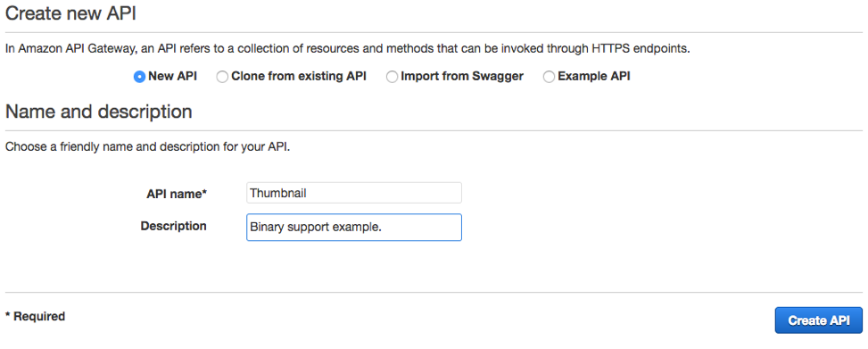
Task: Click the 'Description' label
Action: click(x=173, y=226)
